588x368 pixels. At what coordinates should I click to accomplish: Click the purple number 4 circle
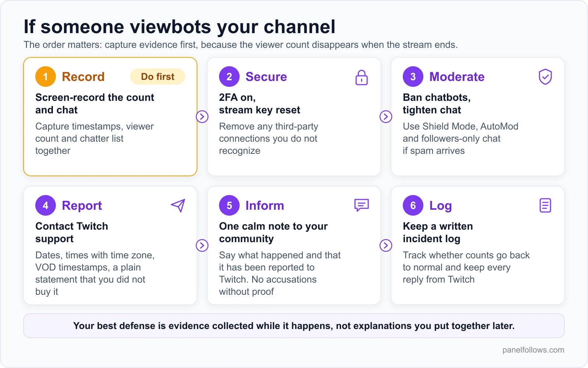click(46, 205)
